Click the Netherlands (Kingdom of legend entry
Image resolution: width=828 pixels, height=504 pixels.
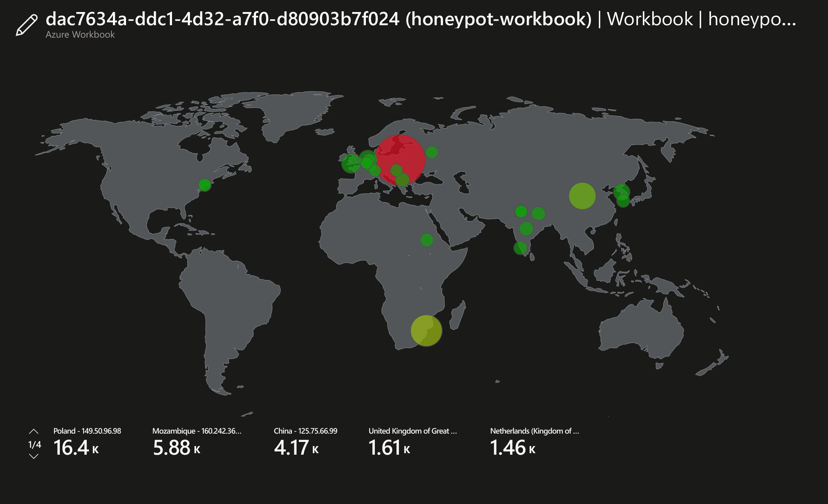534,431
